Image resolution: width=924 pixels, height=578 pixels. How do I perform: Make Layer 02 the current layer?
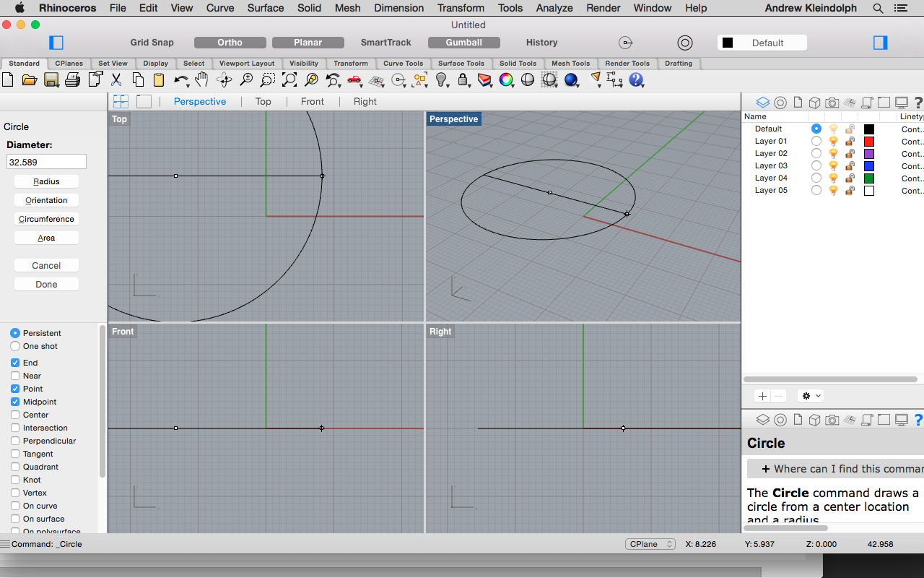point(816,153)
